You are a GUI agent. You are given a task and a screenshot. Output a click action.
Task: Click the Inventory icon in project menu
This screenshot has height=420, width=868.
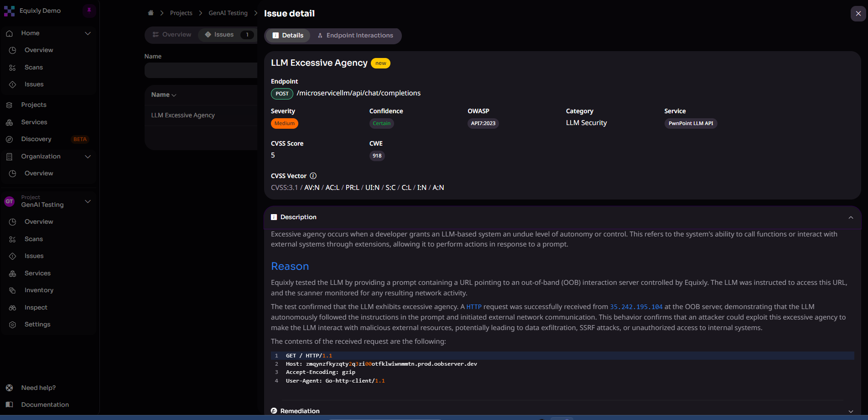tap(12, 290)
